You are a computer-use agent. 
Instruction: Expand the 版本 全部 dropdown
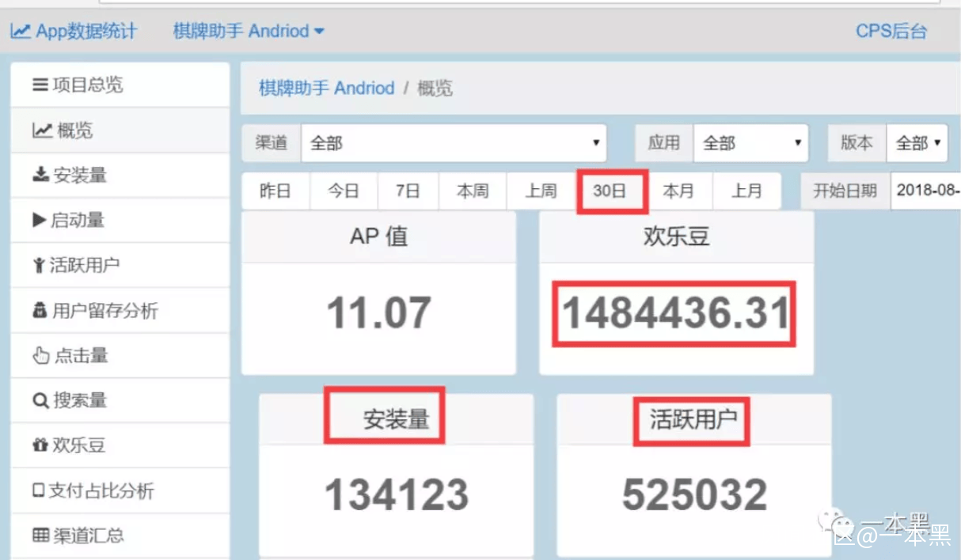917,143
